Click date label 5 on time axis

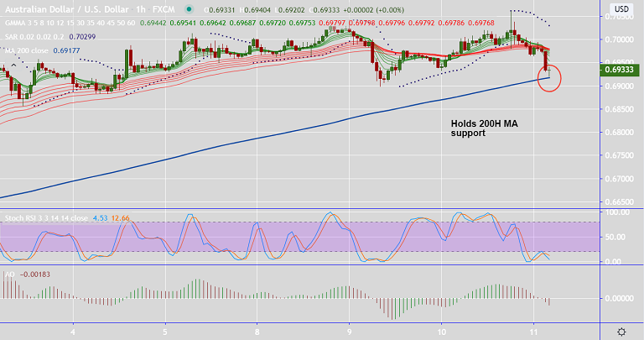click(165, 332)
